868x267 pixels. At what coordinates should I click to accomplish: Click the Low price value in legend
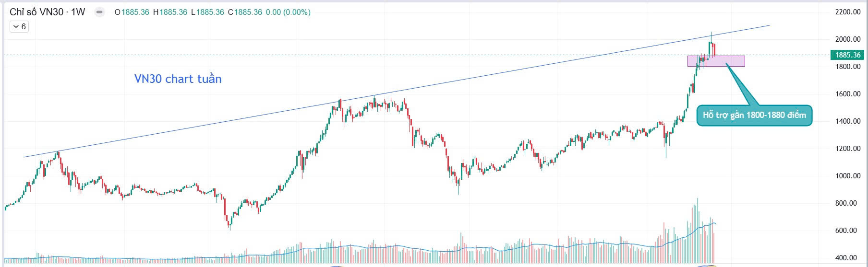pos(210,12)
